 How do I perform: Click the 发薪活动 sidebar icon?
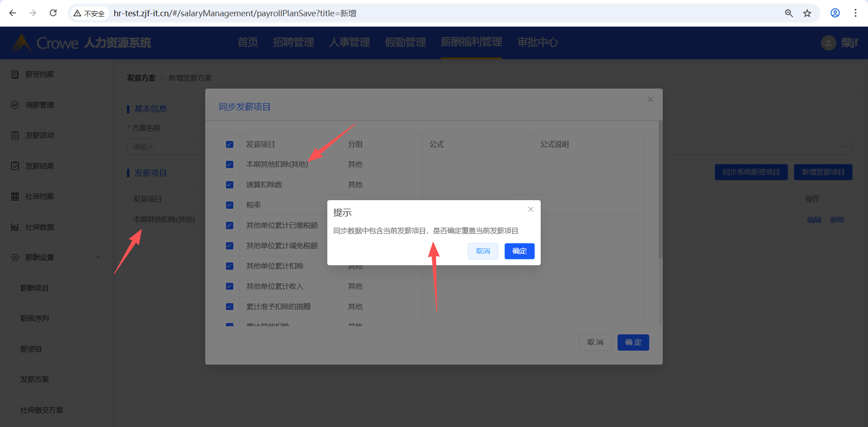pos(15,135)
